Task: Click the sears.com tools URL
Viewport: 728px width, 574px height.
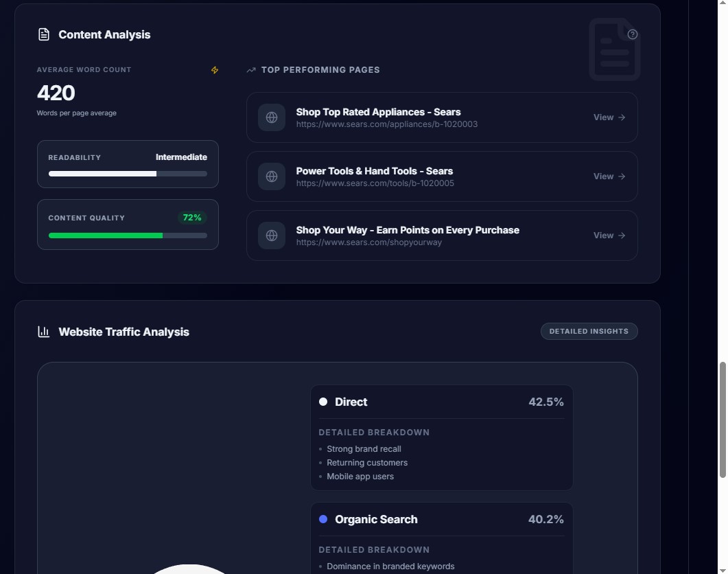Action: point(375,183)
